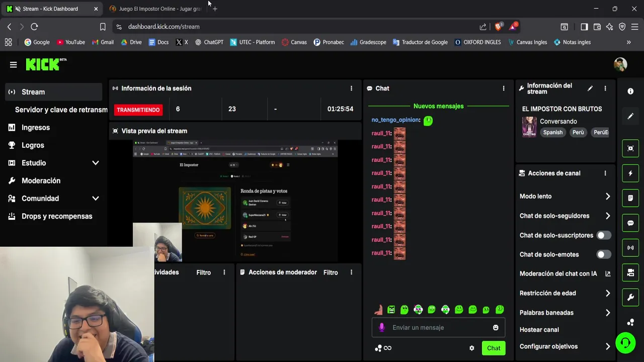Click the info icon in right sidebar
This screenshot has width=644, height=362.
[x=630, y=92]
